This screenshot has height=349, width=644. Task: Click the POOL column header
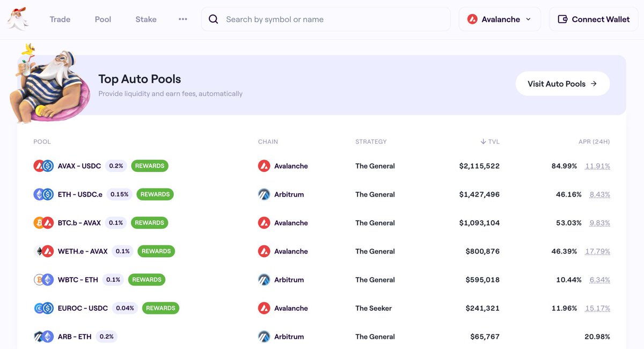click(x=42, y=142)
